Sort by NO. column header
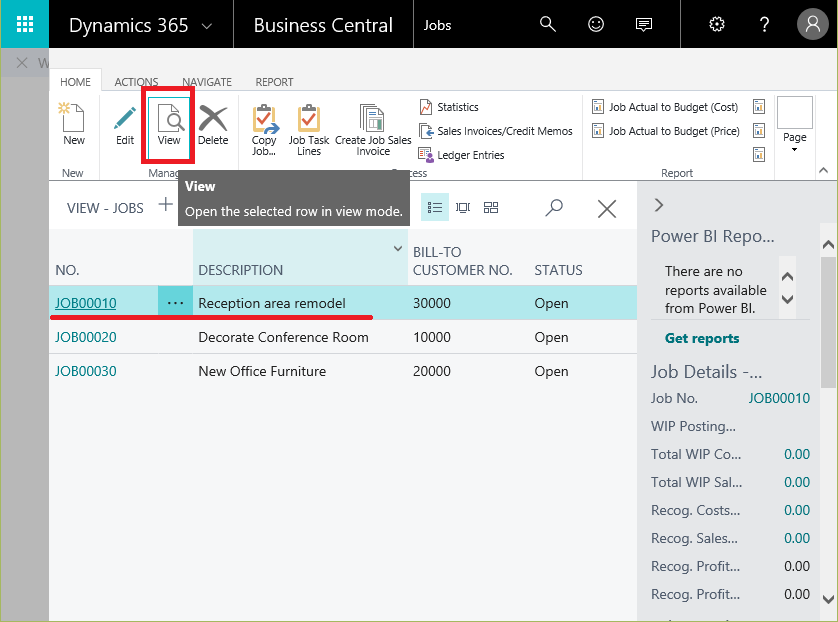Viewport: 838px width, 622px height. tap(67, 270)
